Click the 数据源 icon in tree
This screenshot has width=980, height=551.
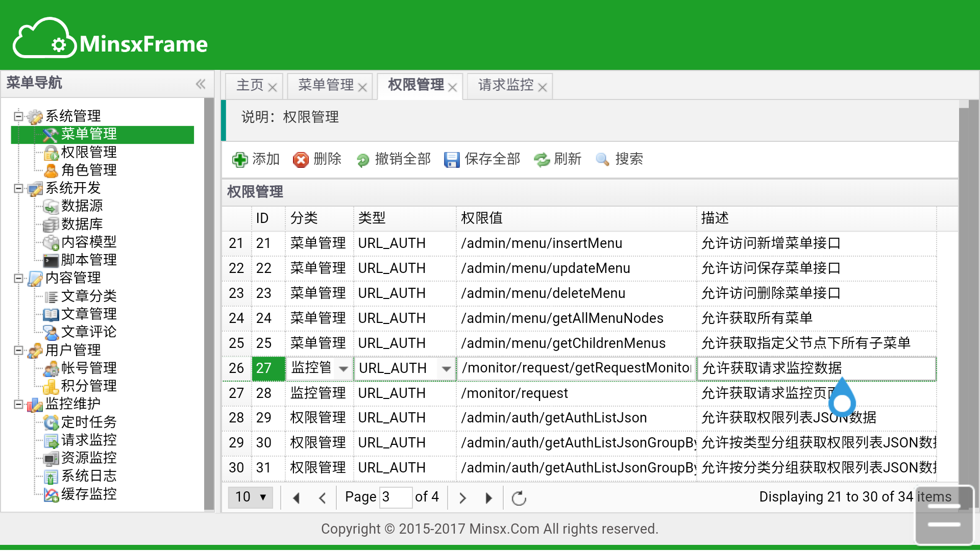coord(51,207)
